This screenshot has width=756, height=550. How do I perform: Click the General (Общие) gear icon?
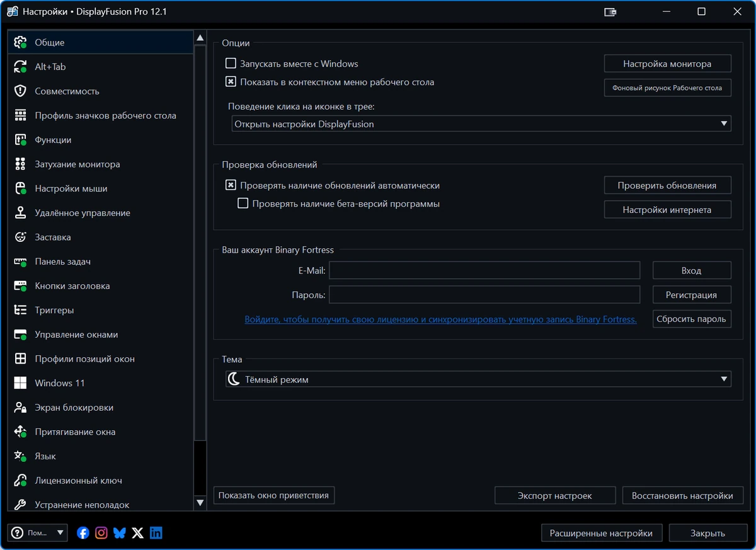point(20,42)
